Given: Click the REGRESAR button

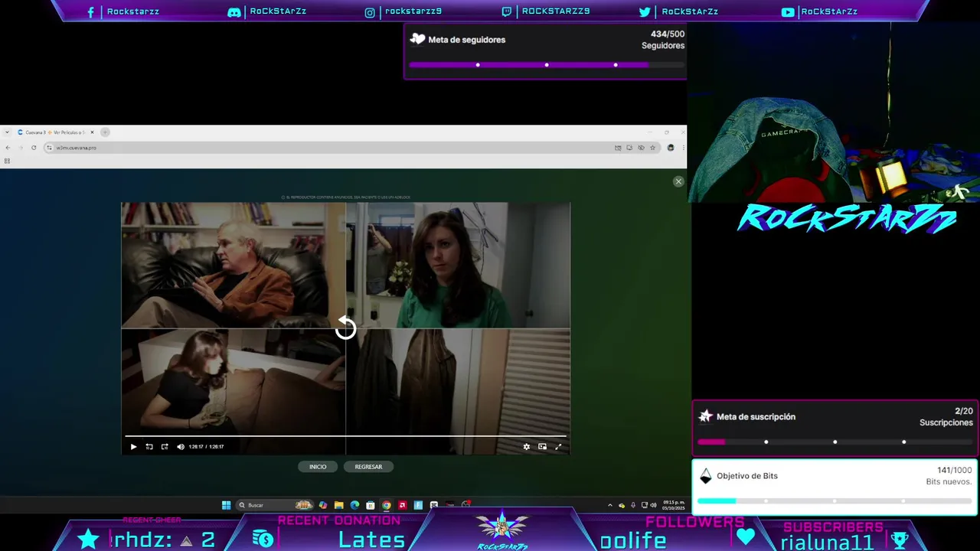Looking at the screenshot, I should pos(368,467).
